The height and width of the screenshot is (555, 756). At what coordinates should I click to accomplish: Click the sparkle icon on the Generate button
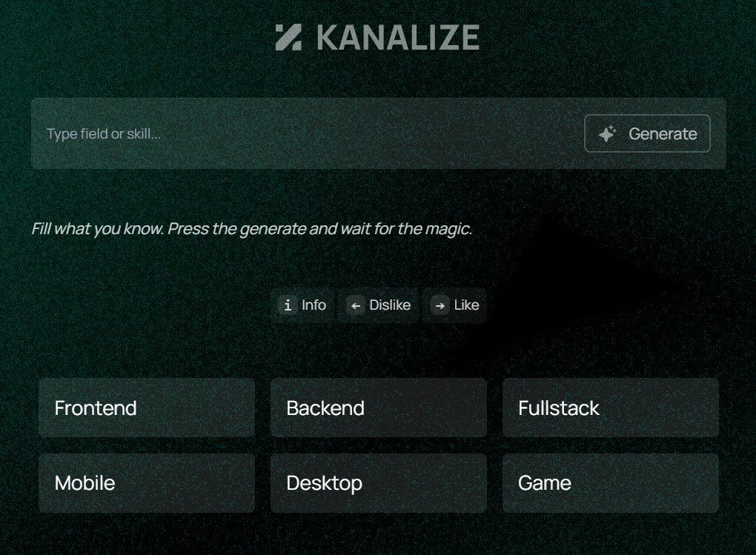coord(608,134)
